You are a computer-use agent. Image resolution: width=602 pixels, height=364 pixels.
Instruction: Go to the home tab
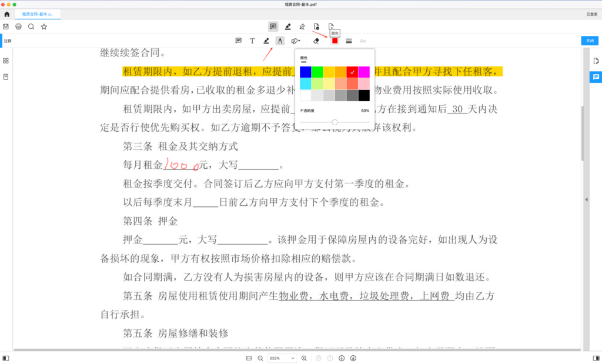(x=6, y=14)
